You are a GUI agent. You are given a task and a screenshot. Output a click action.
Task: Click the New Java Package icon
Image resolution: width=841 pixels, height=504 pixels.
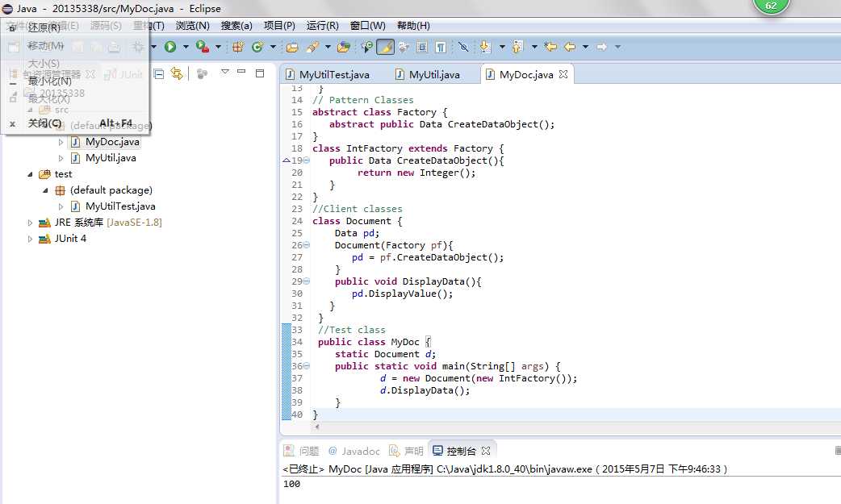pos(238,48)
